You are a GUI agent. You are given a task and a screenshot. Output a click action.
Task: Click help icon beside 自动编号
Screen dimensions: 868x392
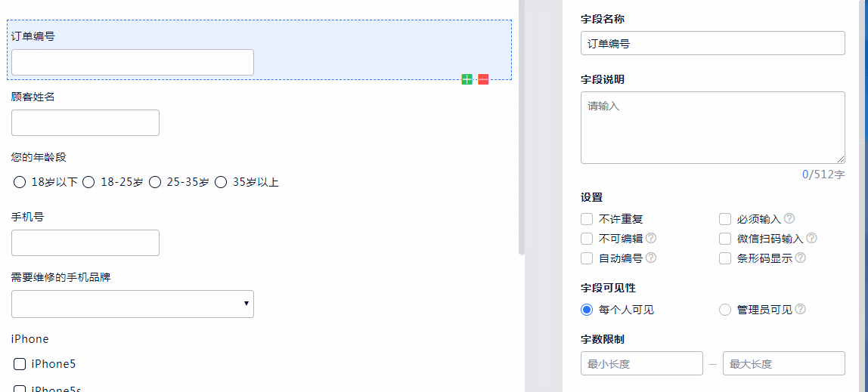(x=651, y=258)
